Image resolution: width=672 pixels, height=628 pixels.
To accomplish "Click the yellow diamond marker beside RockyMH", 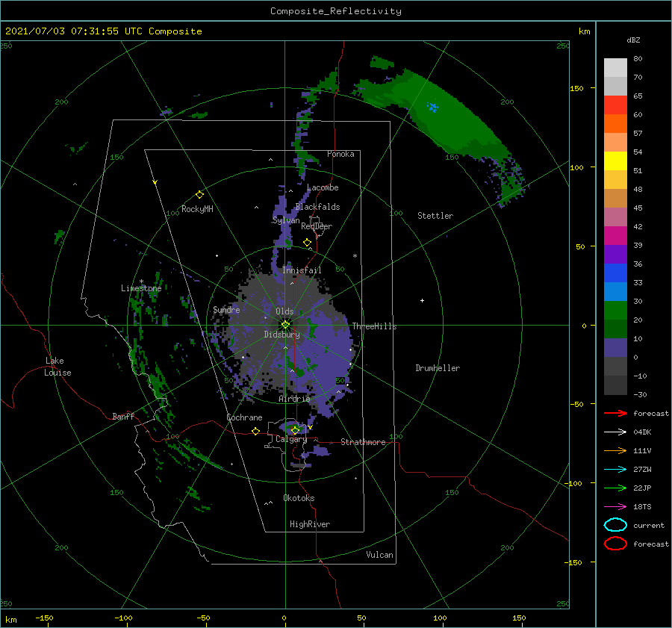I will point(199,195).
